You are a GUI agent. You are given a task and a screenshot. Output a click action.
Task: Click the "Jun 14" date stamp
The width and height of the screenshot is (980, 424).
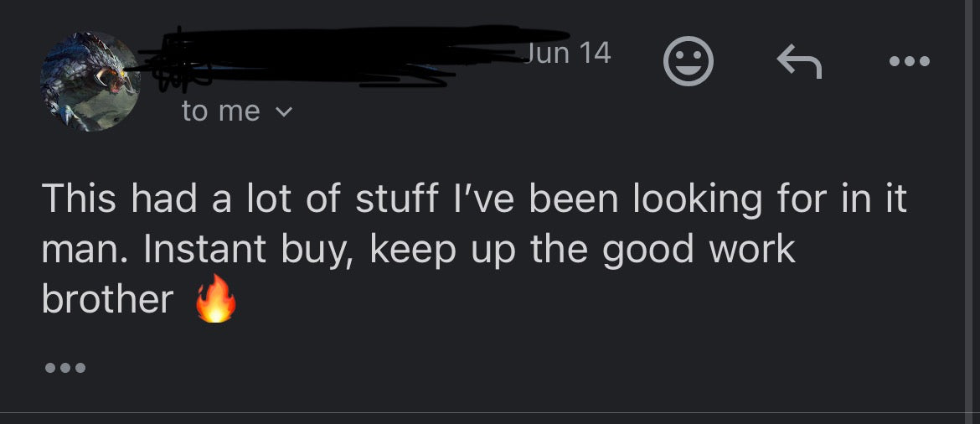coord(569,53)
